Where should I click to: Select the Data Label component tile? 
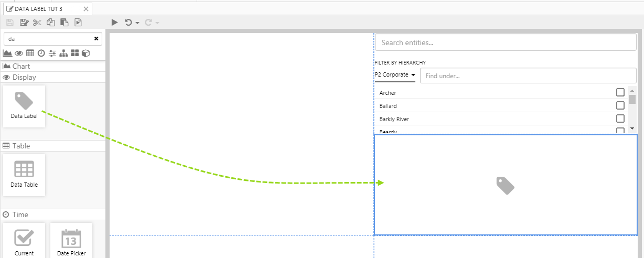24,106
